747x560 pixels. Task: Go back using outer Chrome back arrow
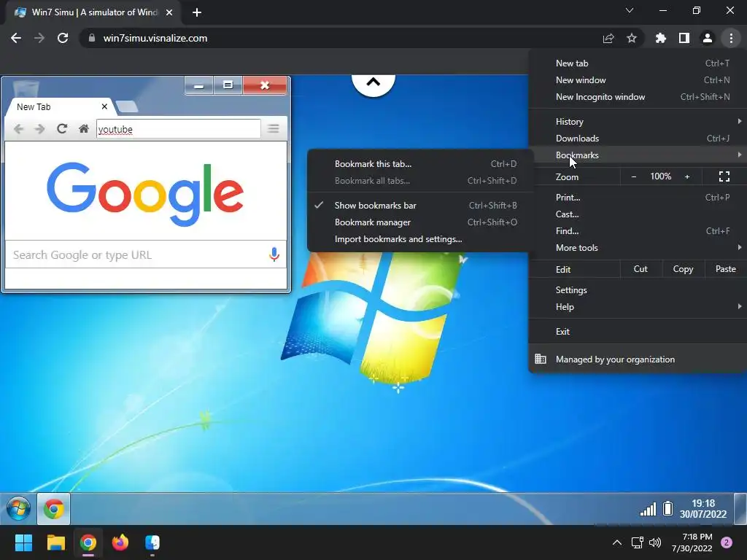[x=16, y=38]
